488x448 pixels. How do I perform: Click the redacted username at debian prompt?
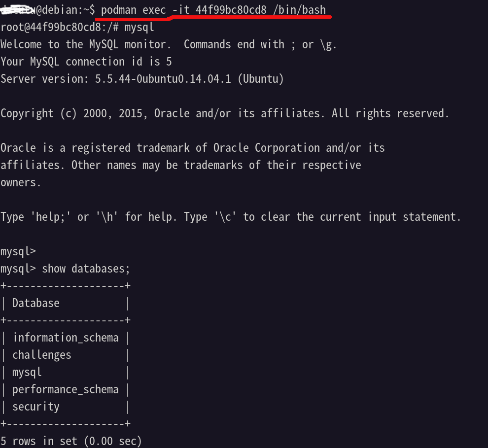point(18,10)
